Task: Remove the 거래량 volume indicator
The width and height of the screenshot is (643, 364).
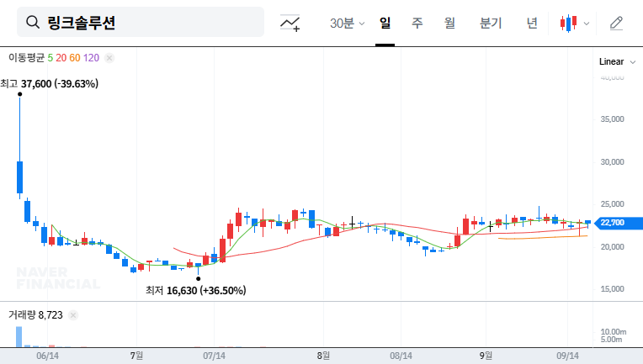Action: (73, 315)
